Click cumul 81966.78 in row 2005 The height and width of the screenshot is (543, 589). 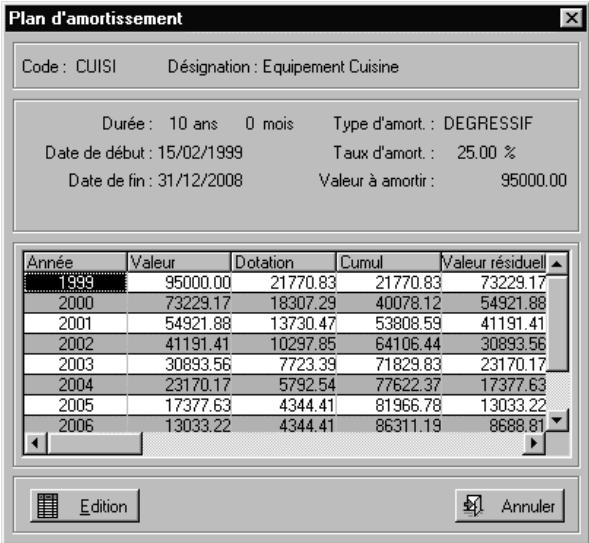(x=388, y=405)
